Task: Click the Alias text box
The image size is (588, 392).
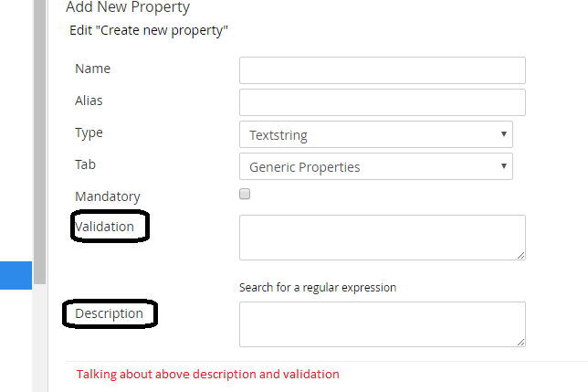Action: 382,102
